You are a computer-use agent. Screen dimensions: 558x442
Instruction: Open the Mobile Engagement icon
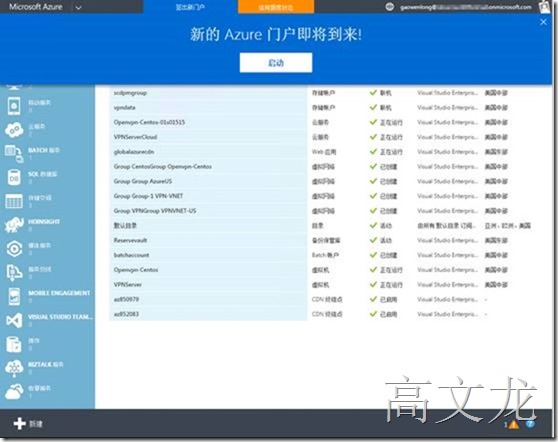point(14,296)
